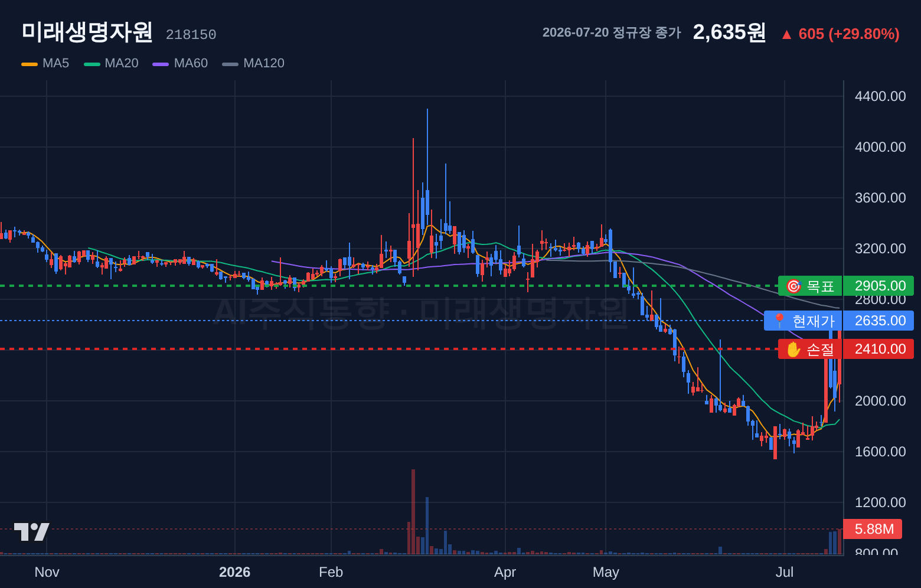Click the change value 605 (+29.80%)
921x588 pixels.
click(849, 34)
